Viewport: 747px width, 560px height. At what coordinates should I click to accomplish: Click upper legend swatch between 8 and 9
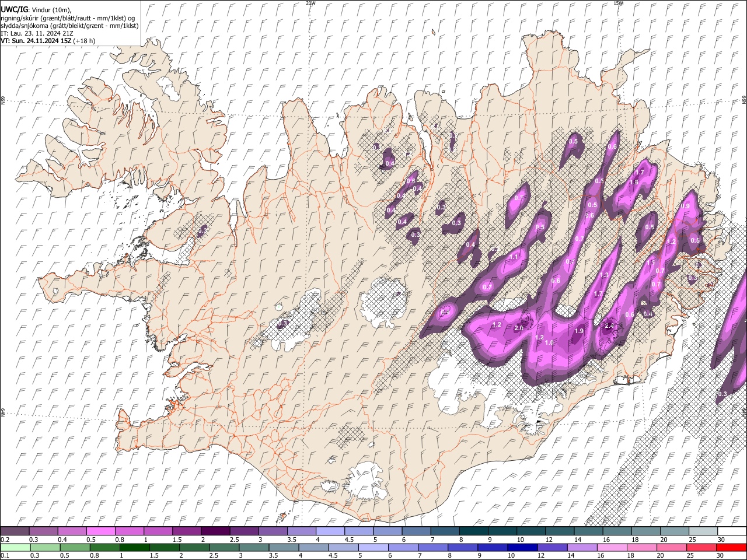pyautogui.click(x=474, y=531)
